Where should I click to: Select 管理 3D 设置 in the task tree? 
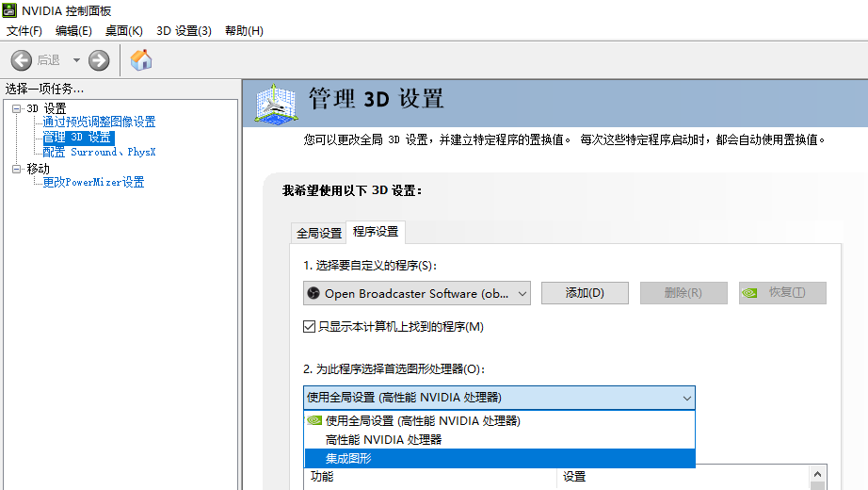(78, 137)
